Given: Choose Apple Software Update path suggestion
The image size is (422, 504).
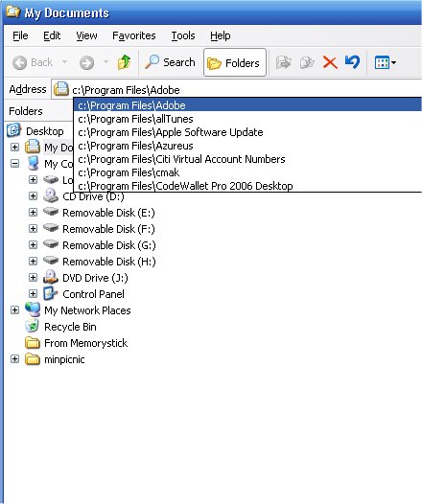Looking at the screenshot, I should pos(247,132).
